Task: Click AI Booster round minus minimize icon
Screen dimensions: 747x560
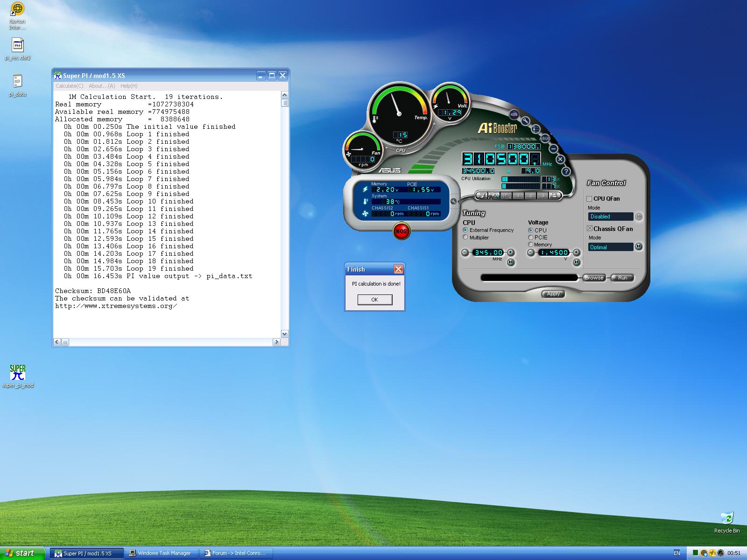Action: pos(553,149)
